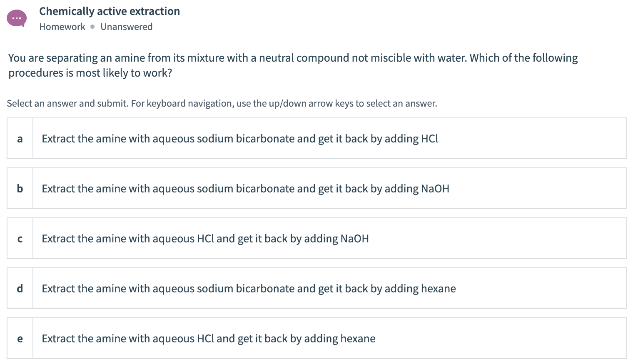
Task: Click the letter box labeled e
Action: tap(20, 338)
